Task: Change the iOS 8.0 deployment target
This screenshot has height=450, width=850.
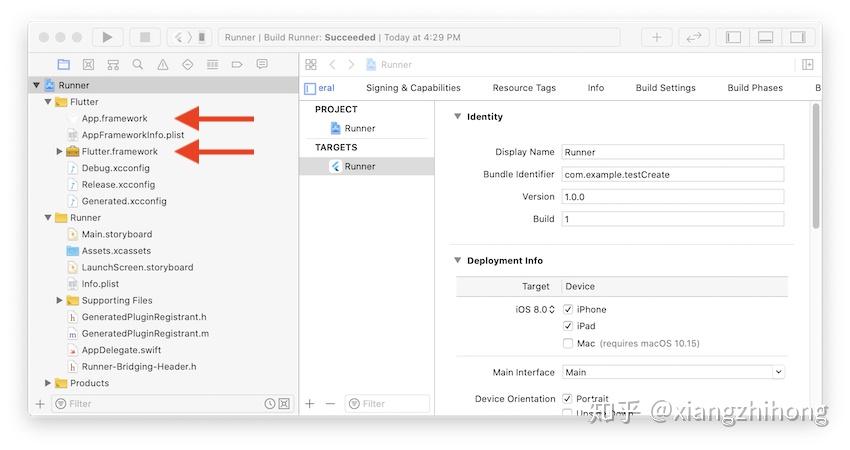Action: click(535, 310)
